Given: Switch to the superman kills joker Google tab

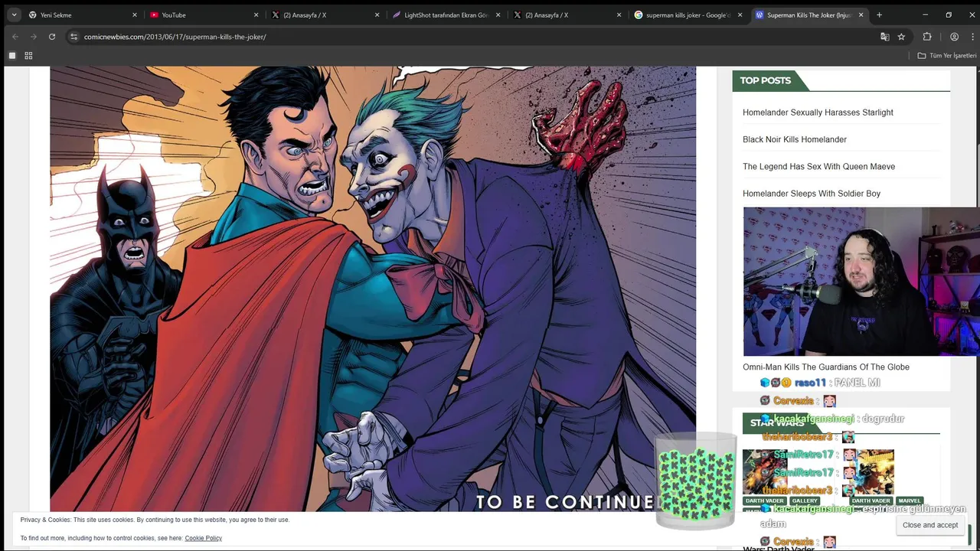Looking at the screenshot, I should pos(688,15).
